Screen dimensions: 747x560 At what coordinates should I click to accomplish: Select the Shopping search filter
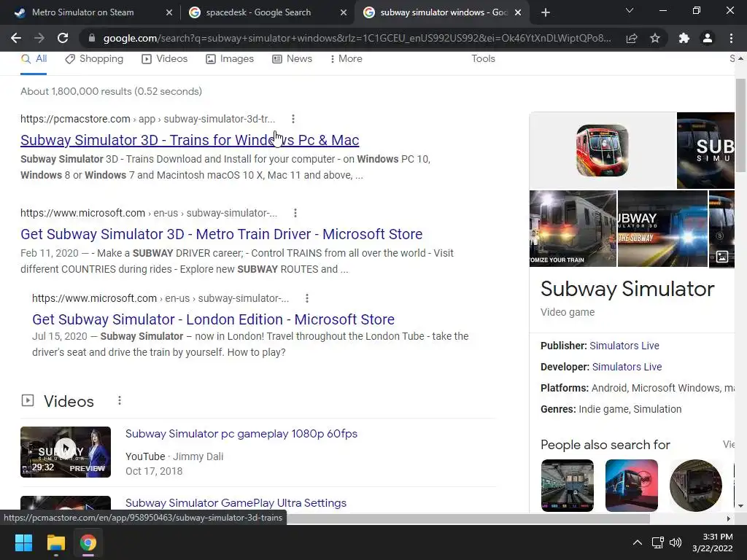[x=94, y=58]
